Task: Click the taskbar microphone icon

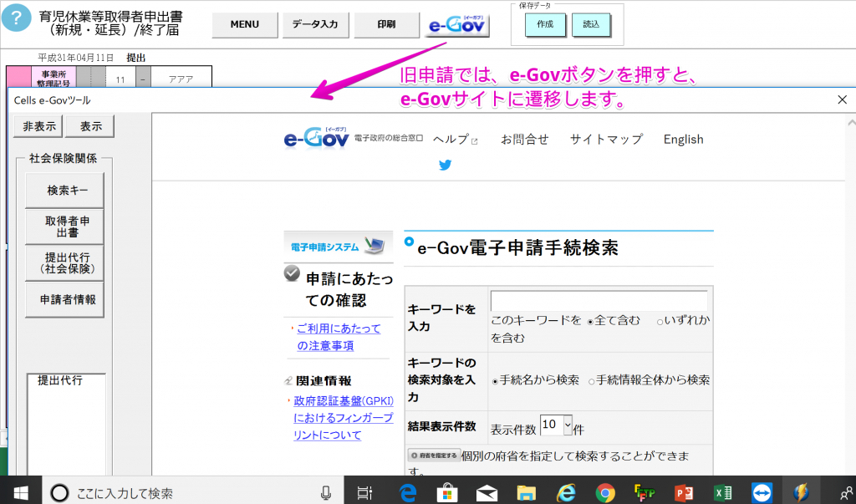Action: 326,493
